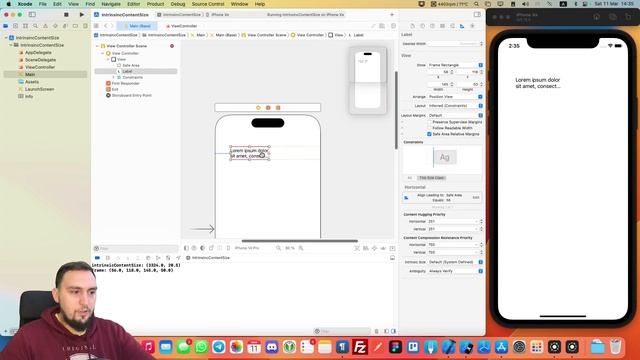Select SceneDelegate file in navigator

coord(40,60)
